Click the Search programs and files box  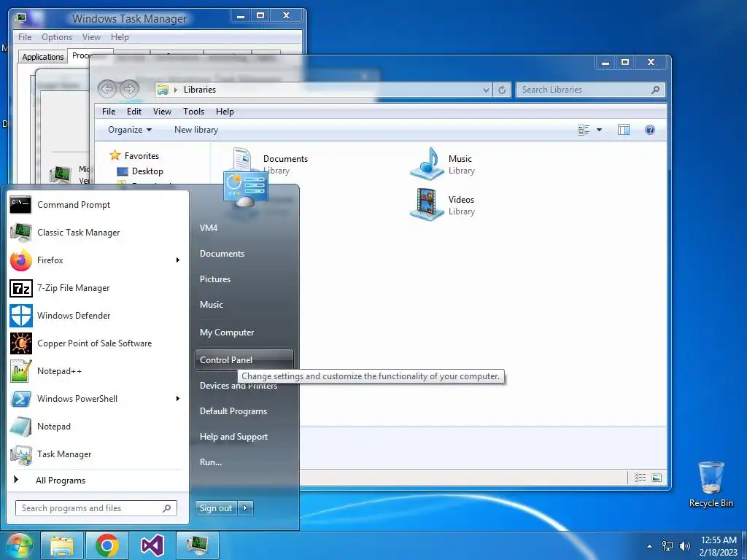coord(96,508)
